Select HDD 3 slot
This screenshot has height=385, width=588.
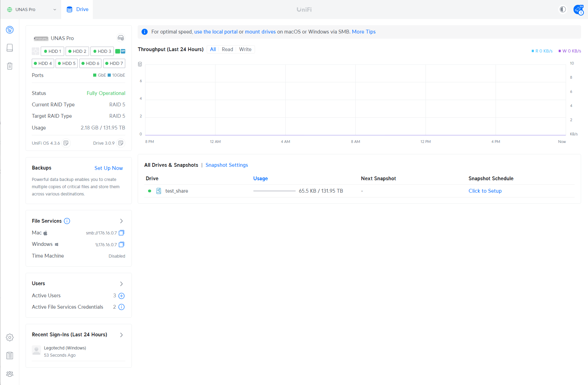(102, 51)
